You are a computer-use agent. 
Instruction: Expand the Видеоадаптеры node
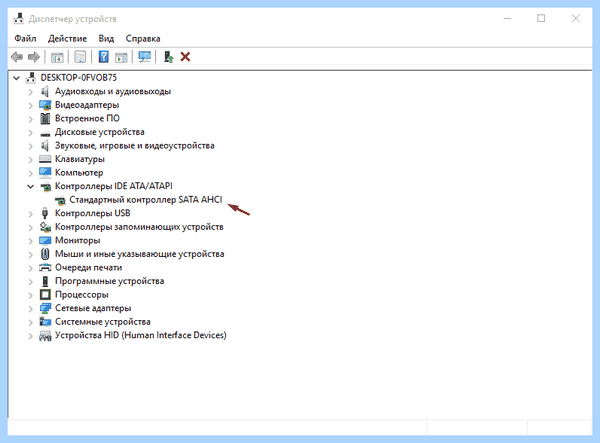pyautogui.click(x=31, y=106)
